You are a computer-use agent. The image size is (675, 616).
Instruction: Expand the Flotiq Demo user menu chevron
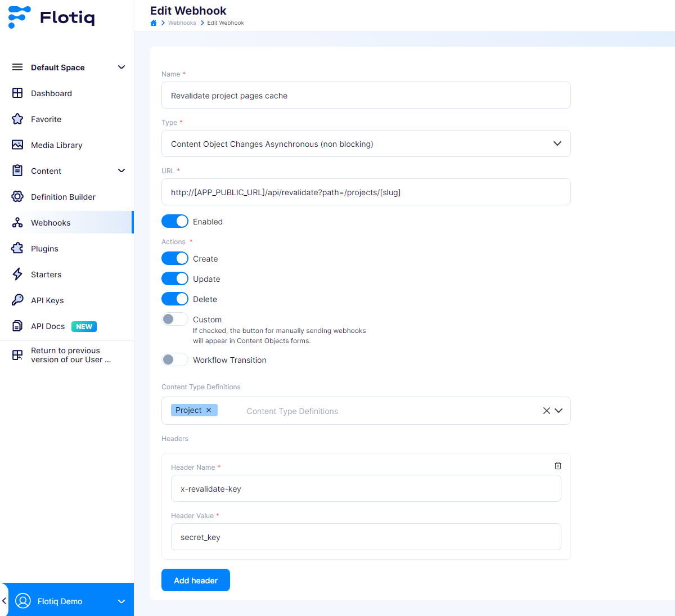121,601
